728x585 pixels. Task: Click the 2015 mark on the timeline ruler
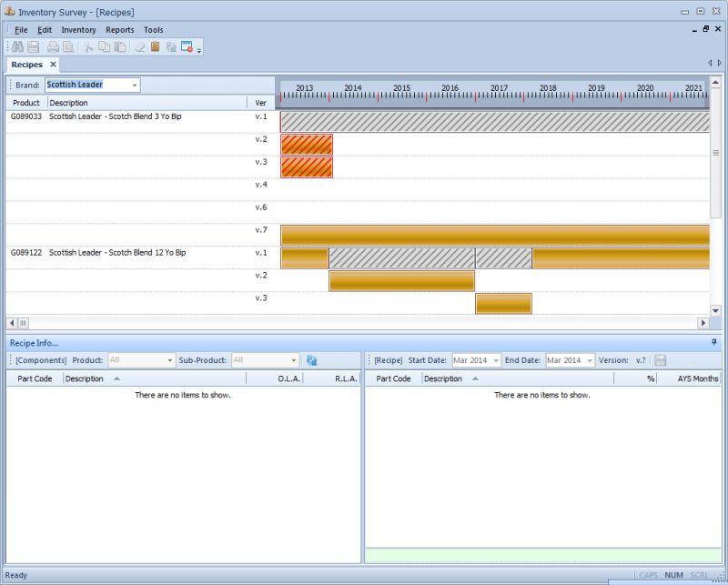[x=403, y=82]
